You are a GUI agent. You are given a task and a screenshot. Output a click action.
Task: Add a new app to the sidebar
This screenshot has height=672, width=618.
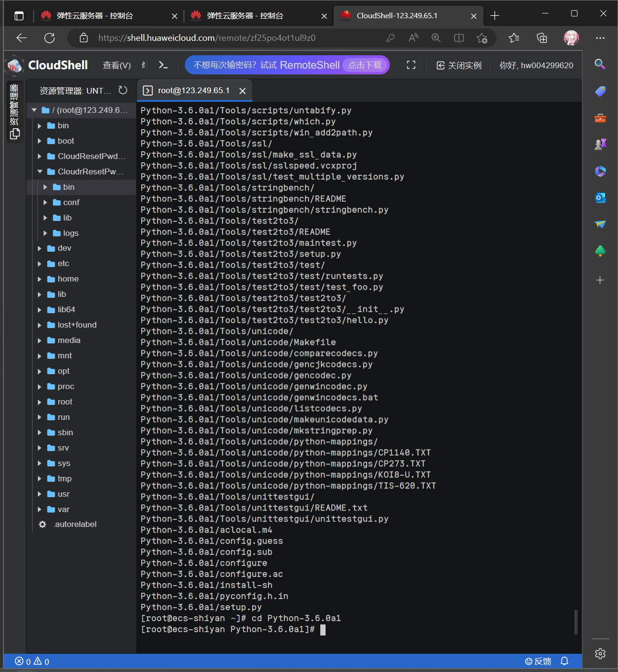pyautogui.click(x=600, y=280)
